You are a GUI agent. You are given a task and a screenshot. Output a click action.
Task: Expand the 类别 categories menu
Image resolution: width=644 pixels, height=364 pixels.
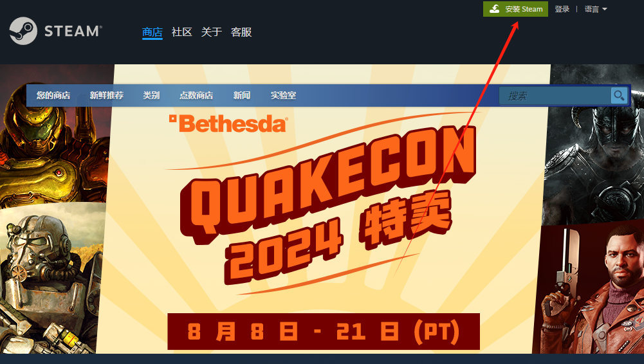point(151,95)
